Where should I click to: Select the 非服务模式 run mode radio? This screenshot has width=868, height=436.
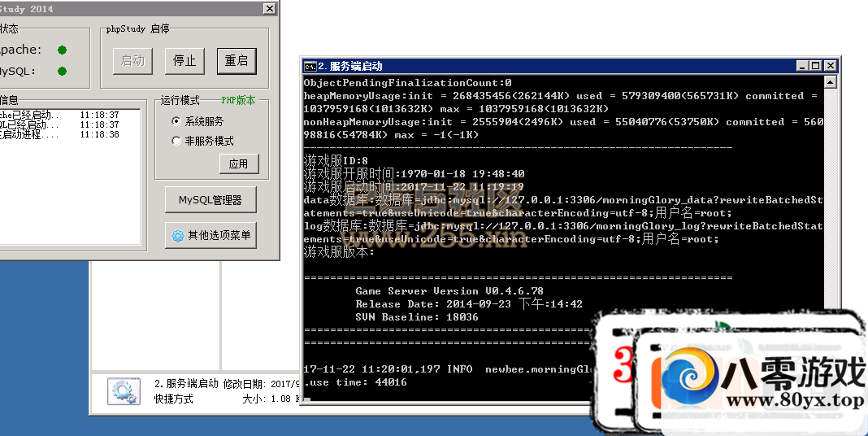click(x=176, y=141)
